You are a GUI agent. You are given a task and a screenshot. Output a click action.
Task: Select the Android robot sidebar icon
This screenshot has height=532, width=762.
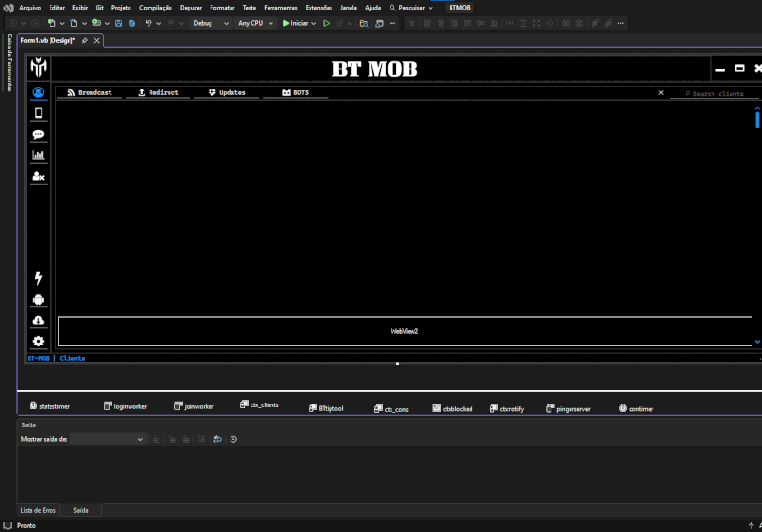pos(38,300)
